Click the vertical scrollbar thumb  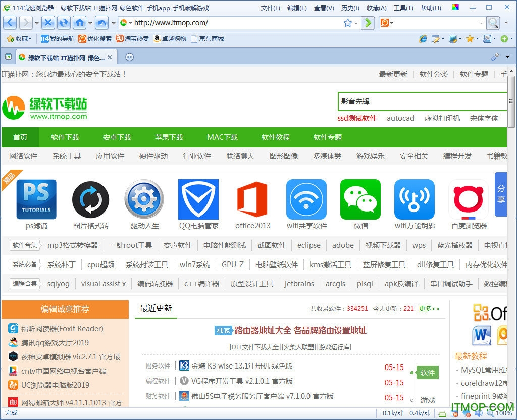511,101
